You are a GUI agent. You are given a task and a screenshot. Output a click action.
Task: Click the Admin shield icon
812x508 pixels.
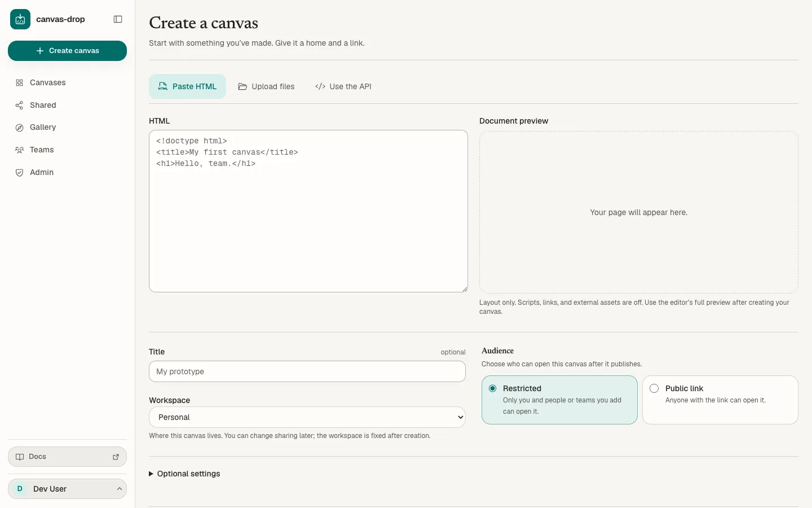(19, 173)
